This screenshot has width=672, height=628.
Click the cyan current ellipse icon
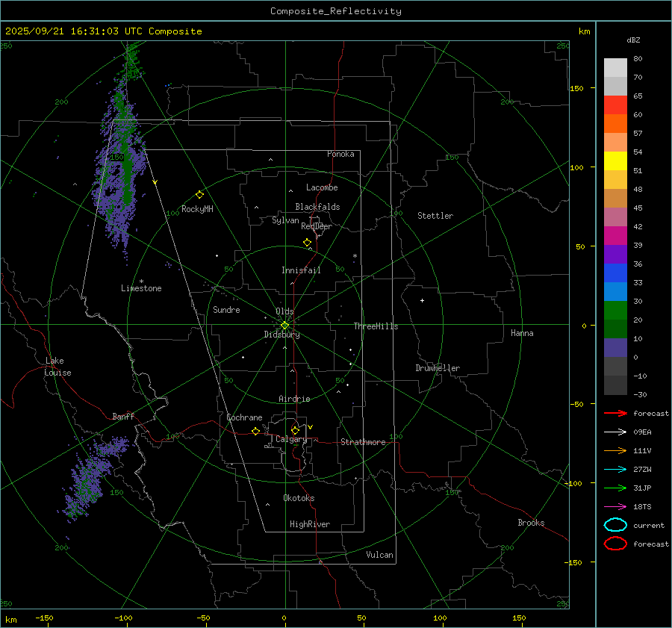point(615,525)
